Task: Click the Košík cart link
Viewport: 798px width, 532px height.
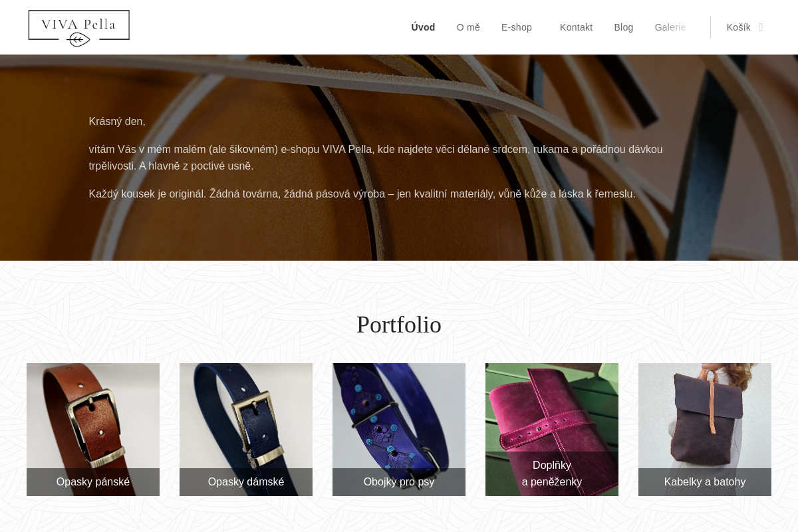Action: (x=739, y=27)
